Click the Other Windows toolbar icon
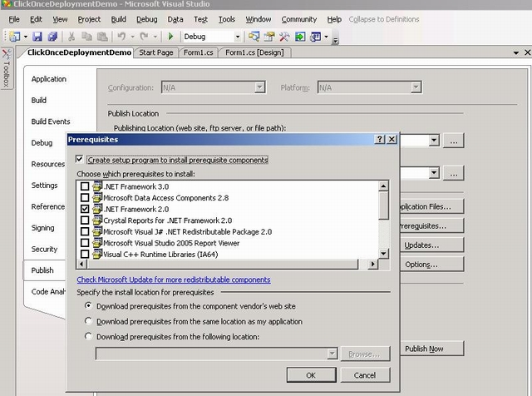Screen dimensions: 532x396 (x=315, y=37)
